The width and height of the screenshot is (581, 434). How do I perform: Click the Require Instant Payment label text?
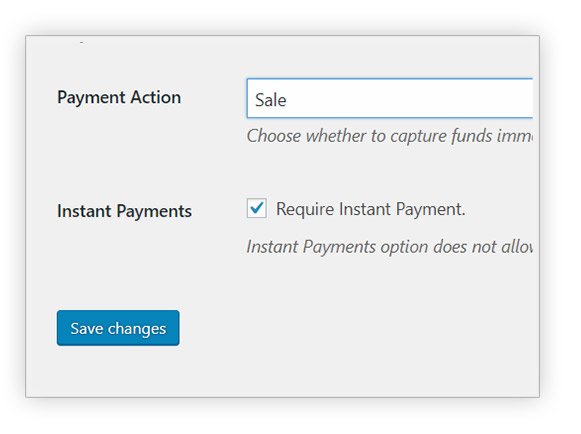[371, 209]
